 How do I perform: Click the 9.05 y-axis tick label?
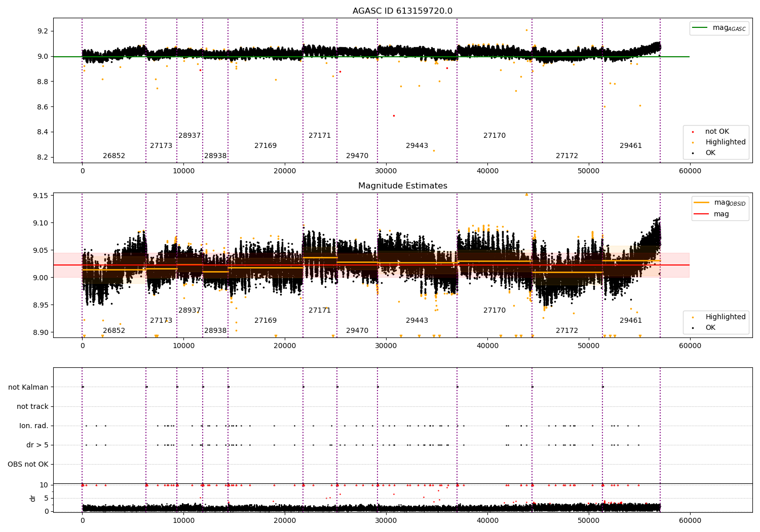click(41, 250)
